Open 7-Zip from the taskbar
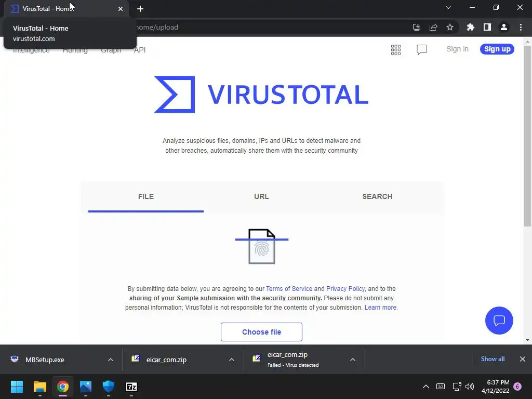The image size is (532, 399). [131, 387]
